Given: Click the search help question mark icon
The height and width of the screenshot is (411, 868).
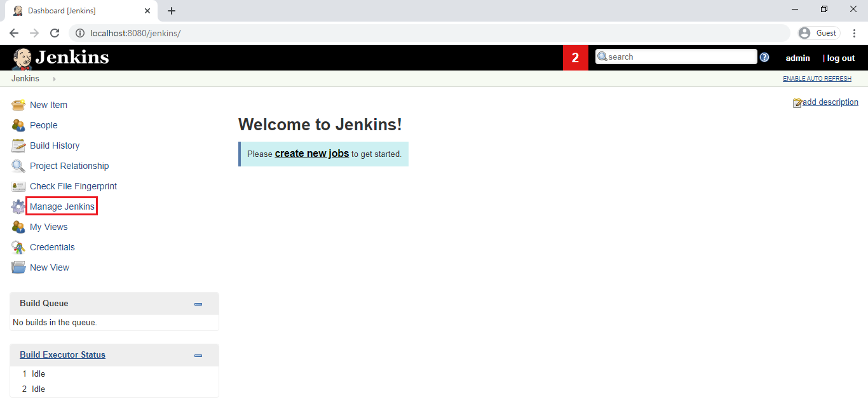Looking at the screenshot, I should point(764,57).
